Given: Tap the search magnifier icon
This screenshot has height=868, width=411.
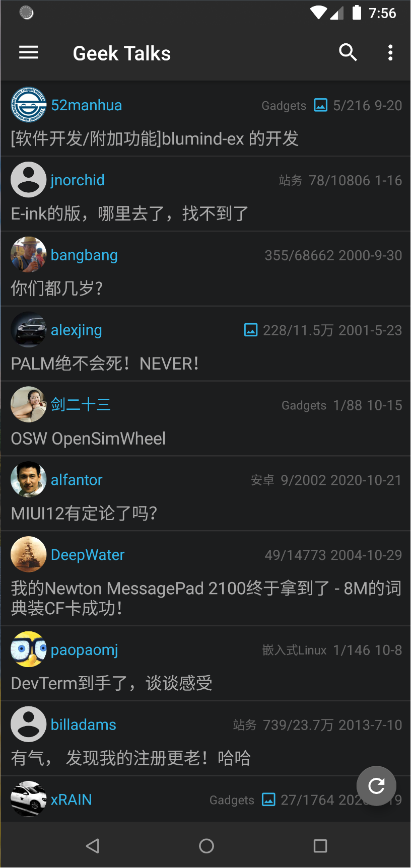Looking at the screenshot, I should pos(348,52).
